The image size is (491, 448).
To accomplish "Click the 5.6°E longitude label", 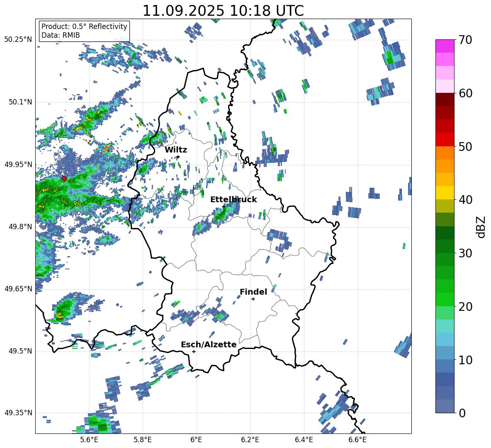I will pyautogui.click(x=89, y=440).
